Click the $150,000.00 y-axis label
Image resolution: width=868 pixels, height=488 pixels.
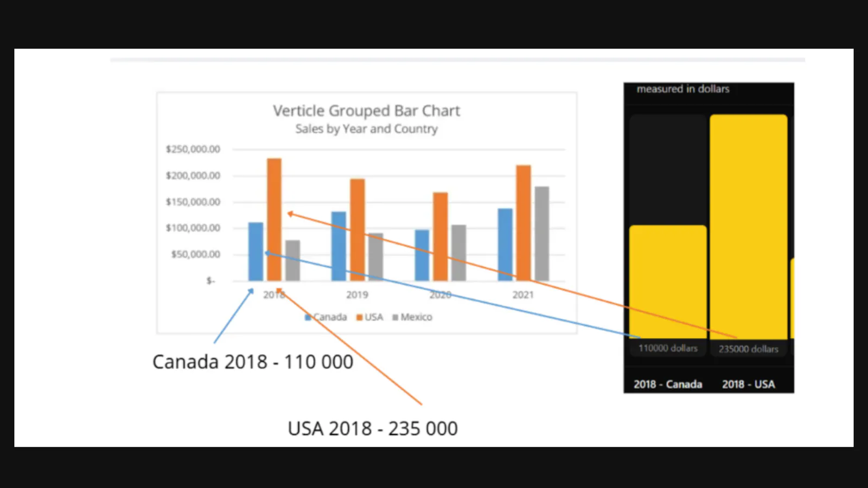pos(193,202)
